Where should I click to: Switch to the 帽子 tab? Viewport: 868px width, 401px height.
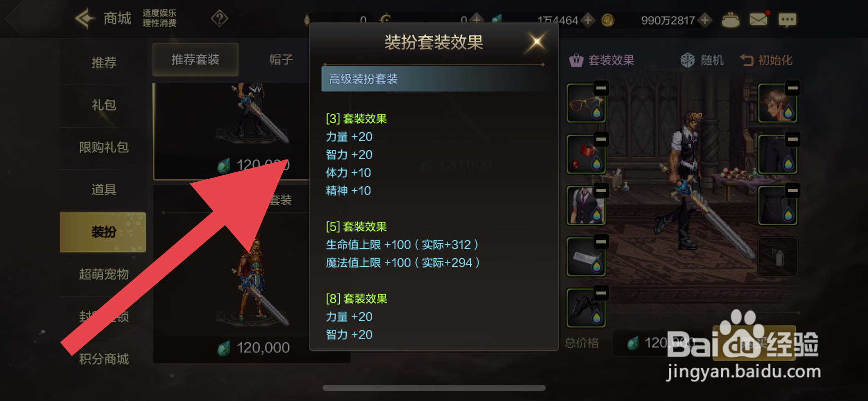point(281,60)
